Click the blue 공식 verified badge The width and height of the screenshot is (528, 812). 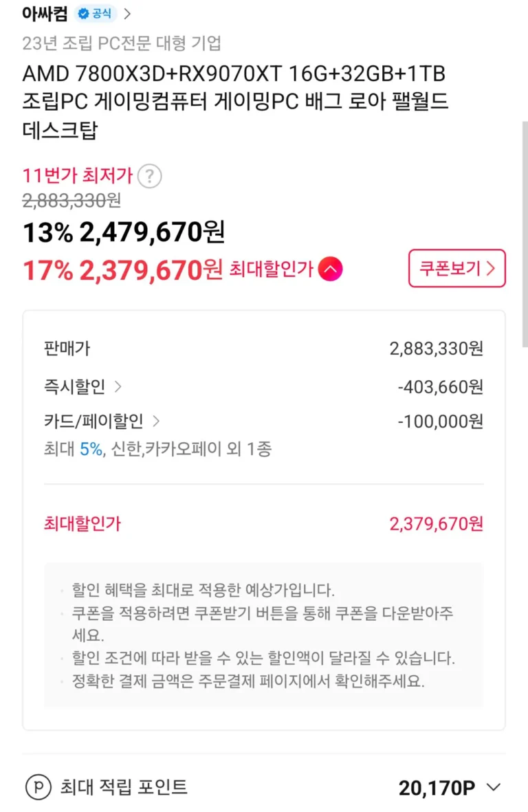click(x=96, y=13)
